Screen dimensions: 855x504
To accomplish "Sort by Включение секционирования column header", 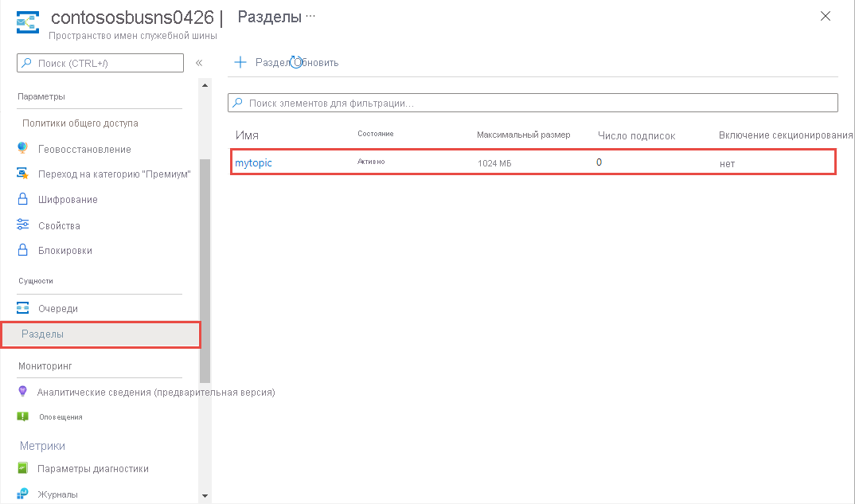I will pos(785,135).
